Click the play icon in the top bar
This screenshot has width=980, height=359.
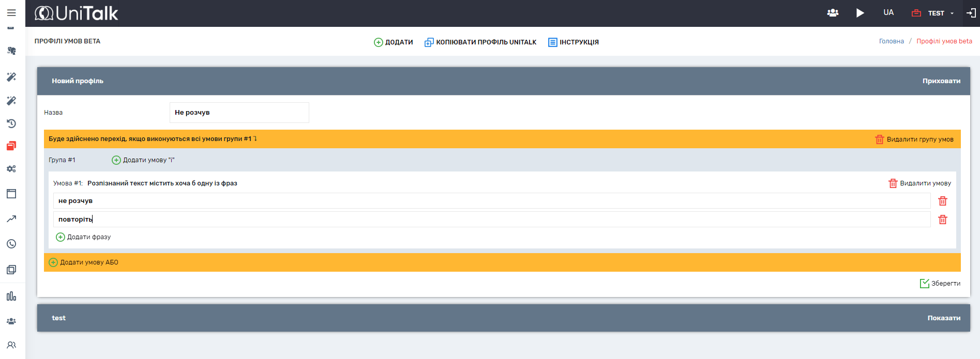[860, 13]
